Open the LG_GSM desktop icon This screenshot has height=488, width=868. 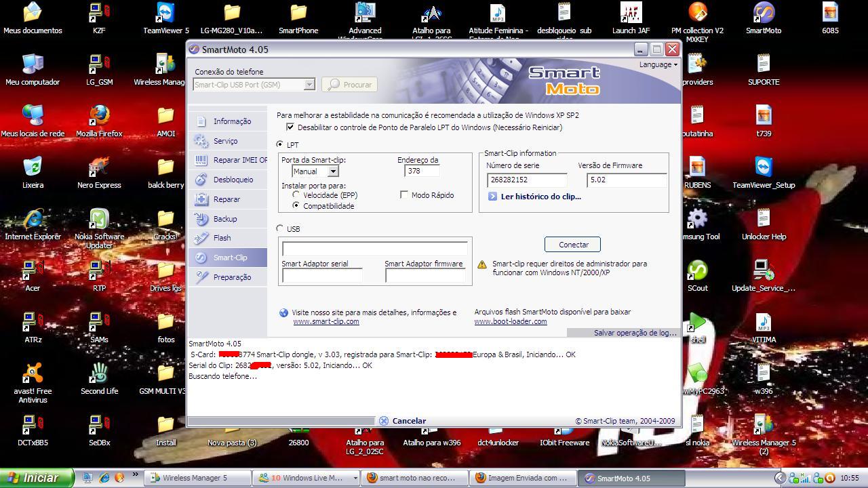pos(99,70)
